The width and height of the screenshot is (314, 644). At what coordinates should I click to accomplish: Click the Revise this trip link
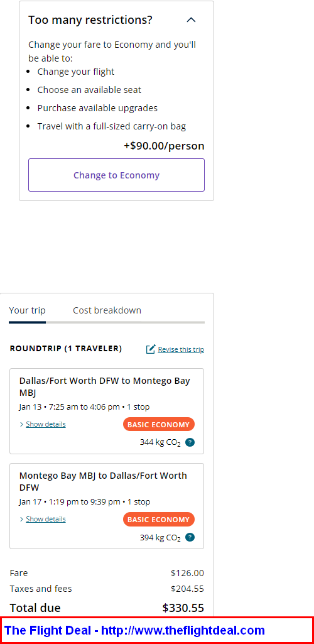(181, 349)
